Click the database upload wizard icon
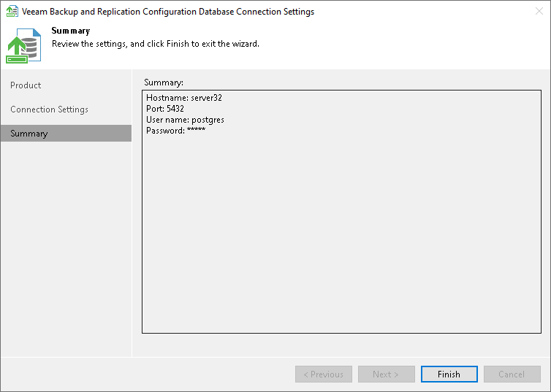The image size is (551, 392). 23,45
